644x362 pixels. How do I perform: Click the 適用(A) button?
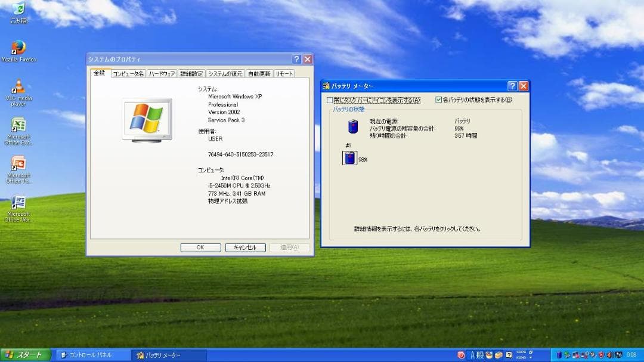pos(290,247)
